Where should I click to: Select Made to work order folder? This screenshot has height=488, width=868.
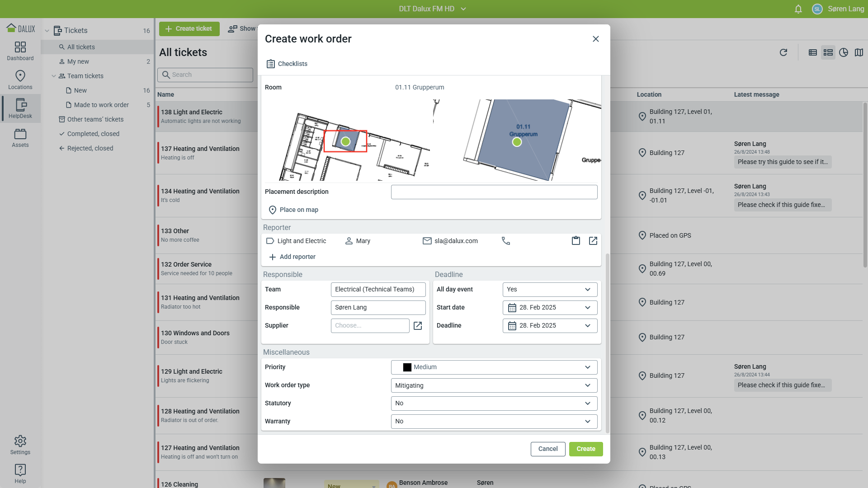click(101, 105)
